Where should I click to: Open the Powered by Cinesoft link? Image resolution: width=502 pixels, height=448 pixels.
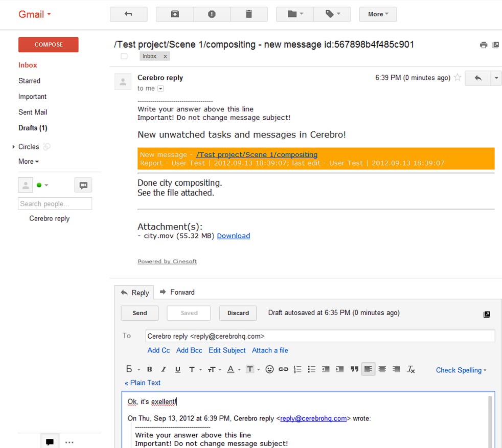(167, 261)
